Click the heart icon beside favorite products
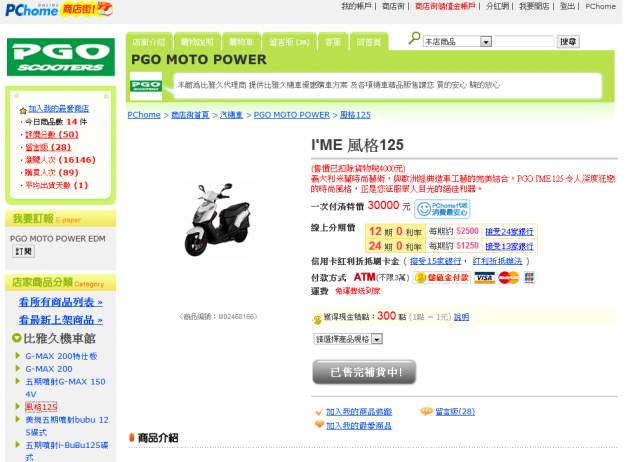 click(x=320, y=424)
